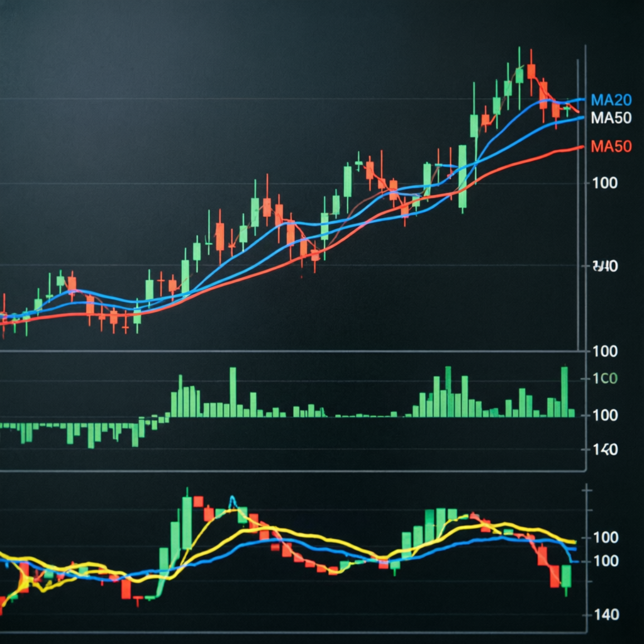Select the blue MA20 legend label
644x644 pixels.
point(611,100)
